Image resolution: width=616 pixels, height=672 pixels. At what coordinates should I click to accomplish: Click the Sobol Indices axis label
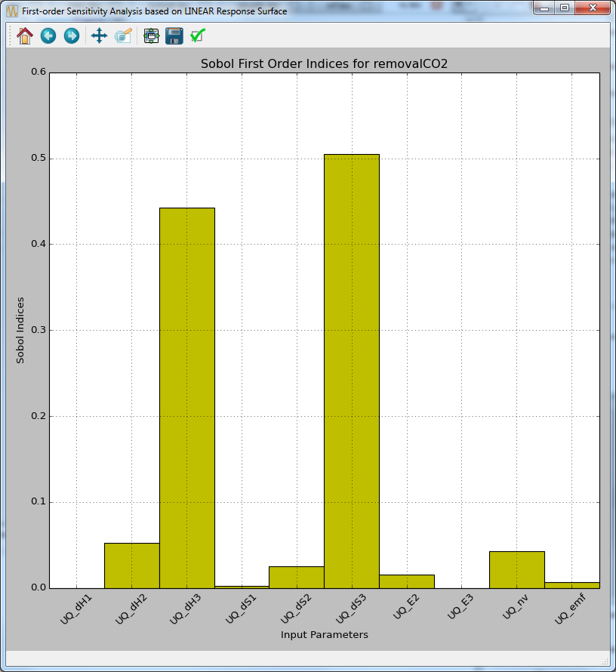tap(20, 328)
